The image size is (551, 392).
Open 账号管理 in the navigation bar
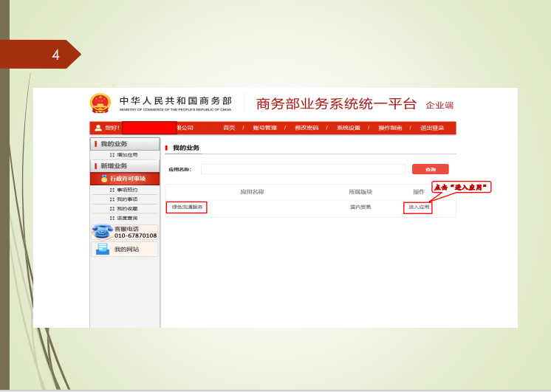264,128
